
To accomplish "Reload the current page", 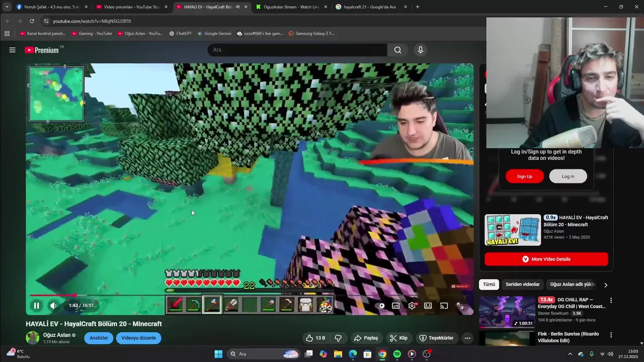I will [x=32, y=21].
